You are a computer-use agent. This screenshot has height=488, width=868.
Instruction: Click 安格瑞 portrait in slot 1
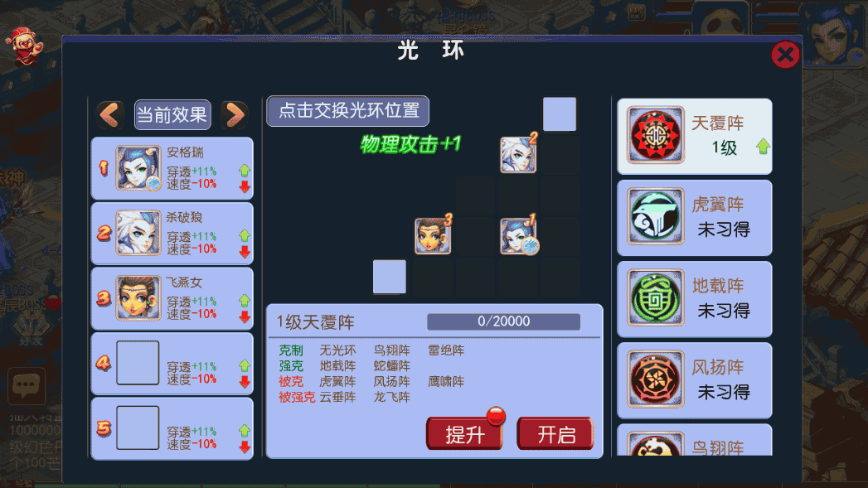[138, 168]
